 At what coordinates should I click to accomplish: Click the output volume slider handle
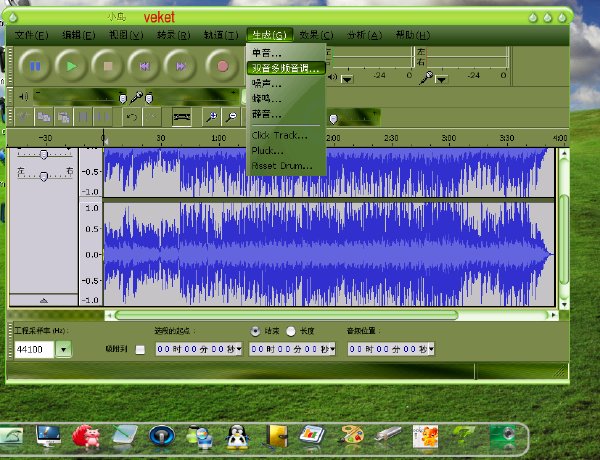122,99
